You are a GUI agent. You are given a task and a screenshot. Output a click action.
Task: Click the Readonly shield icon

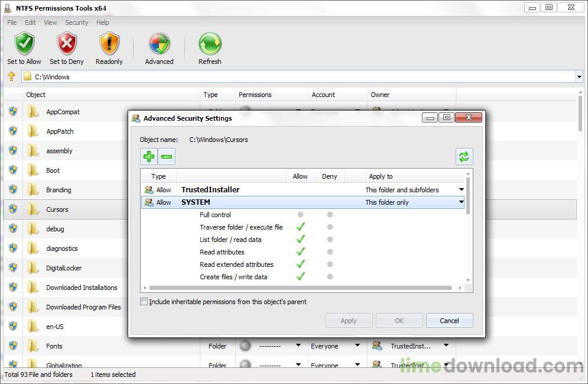click(x=109, y=44)
